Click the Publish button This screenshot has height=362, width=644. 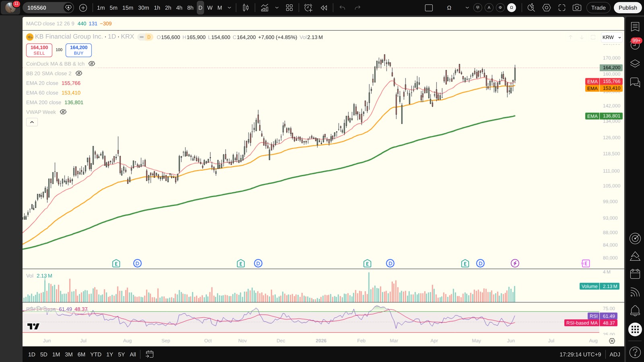pyautogui.click(x=627, y=8)
